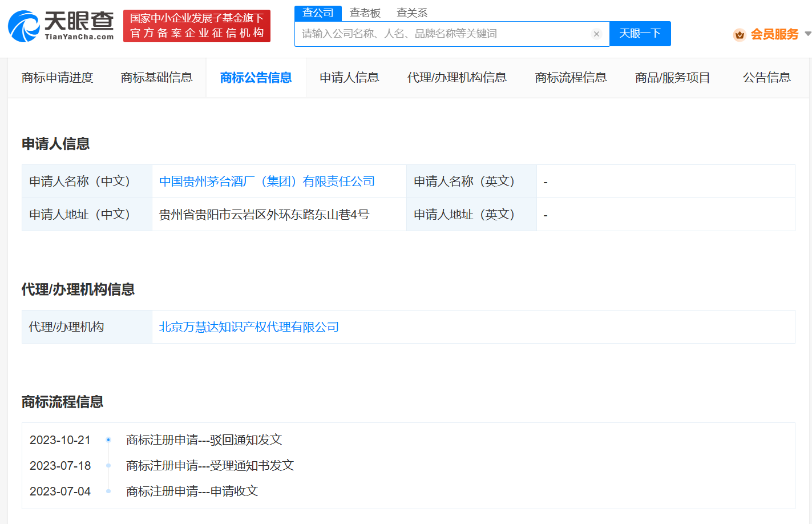Open the 商标申请进度 tab

click(x=57, y=78)
